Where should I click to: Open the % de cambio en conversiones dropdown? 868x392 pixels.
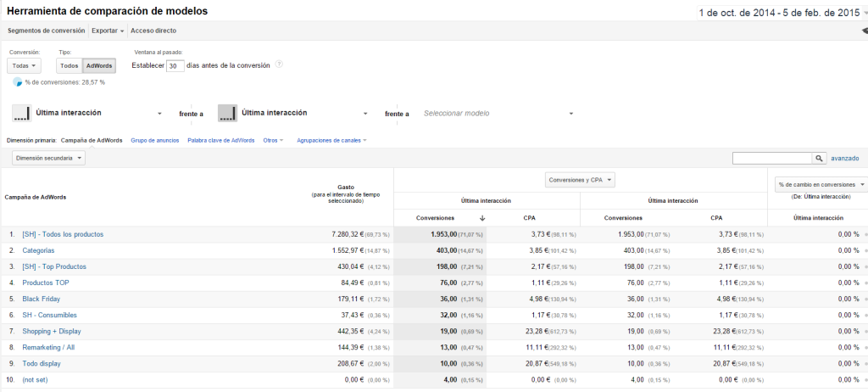coord(821,184)
